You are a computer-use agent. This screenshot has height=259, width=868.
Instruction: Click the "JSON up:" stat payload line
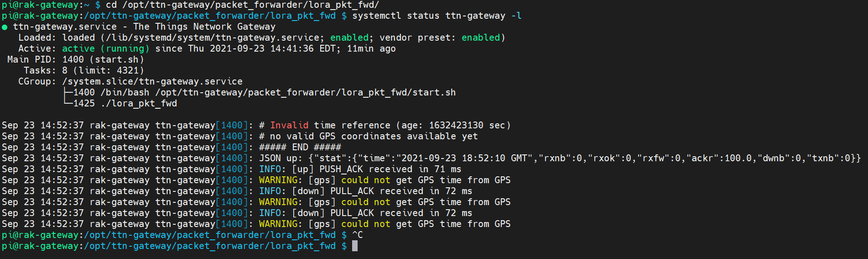pos(560,158)
